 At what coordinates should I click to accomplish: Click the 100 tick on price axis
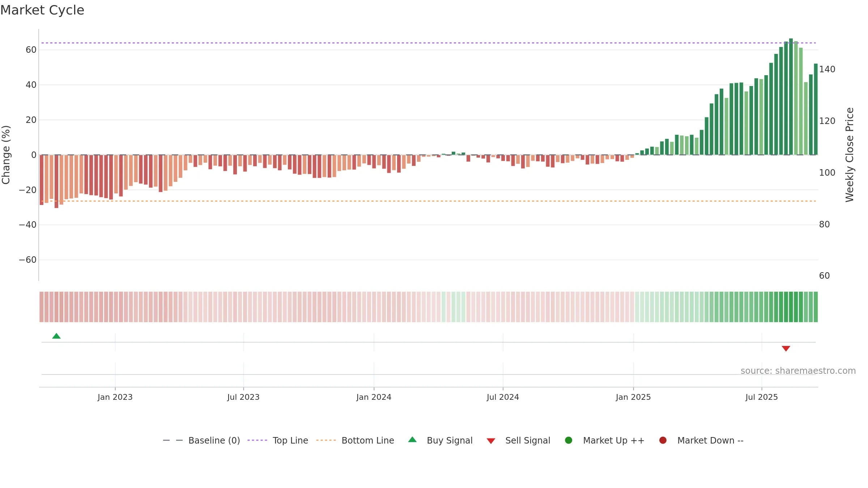(827, 173)
